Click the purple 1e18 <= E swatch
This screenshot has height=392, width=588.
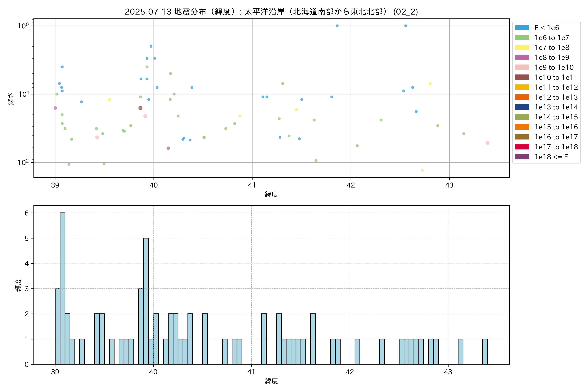point(522,157)
